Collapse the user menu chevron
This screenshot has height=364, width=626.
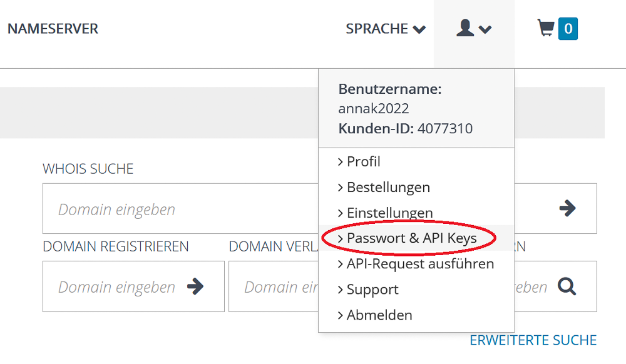pyautogui.click(x=485, y=29)
